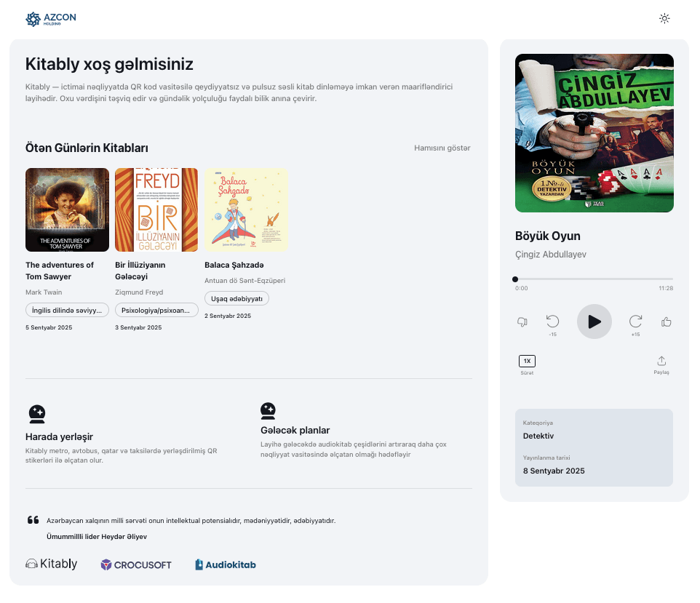Open the Balaca Şahzadə book cover
The height and width of the screenshot is (603, 700).
pos(246,210)
